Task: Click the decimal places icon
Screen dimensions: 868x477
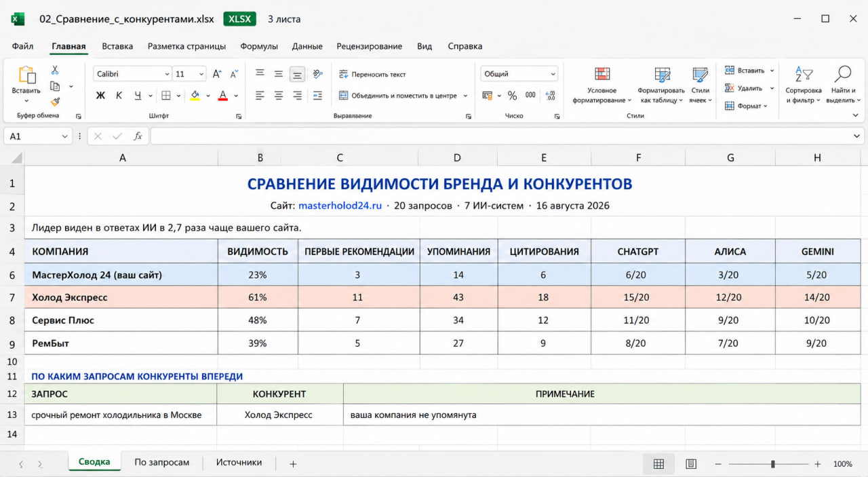Action: tap(550, 96)
